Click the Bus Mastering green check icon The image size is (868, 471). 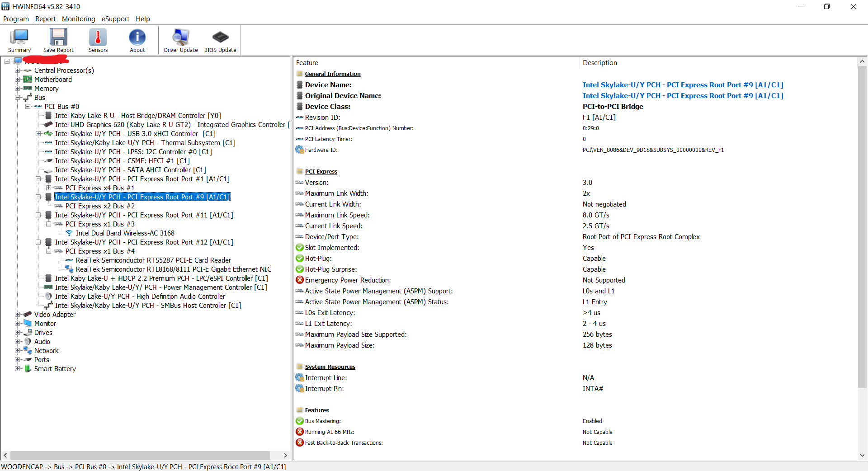[300, 421]
